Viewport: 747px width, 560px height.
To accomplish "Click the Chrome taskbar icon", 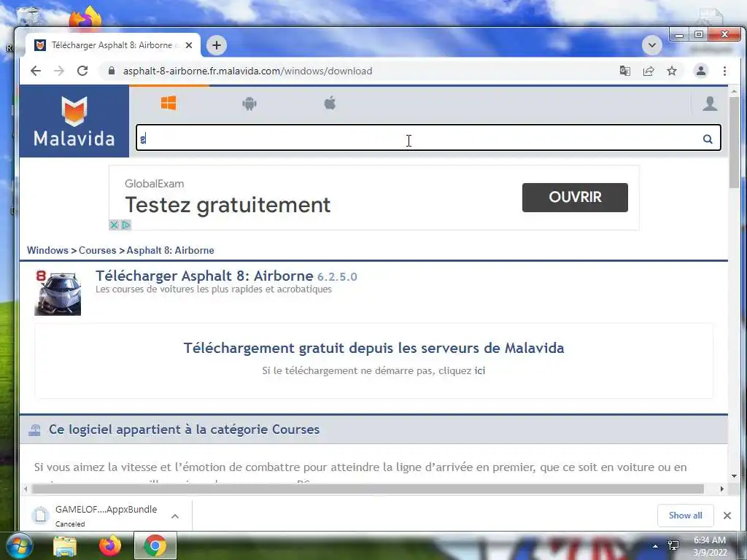I will pyautogui.click(x=155, y=545).
